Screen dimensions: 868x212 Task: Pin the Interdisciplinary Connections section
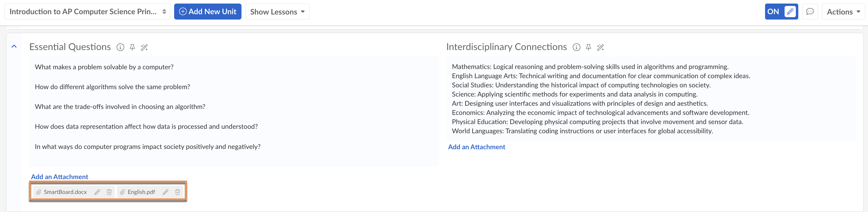588,47
